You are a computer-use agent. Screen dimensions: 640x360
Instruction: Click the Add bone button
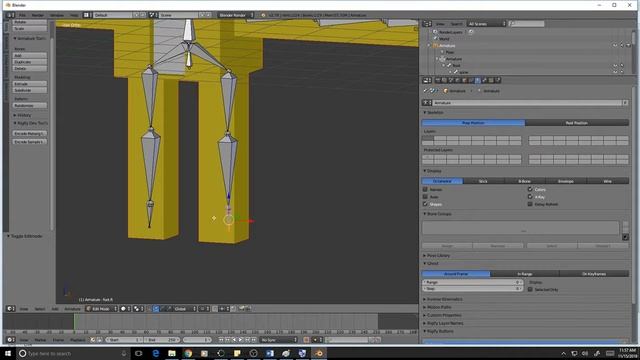point(29,55)
